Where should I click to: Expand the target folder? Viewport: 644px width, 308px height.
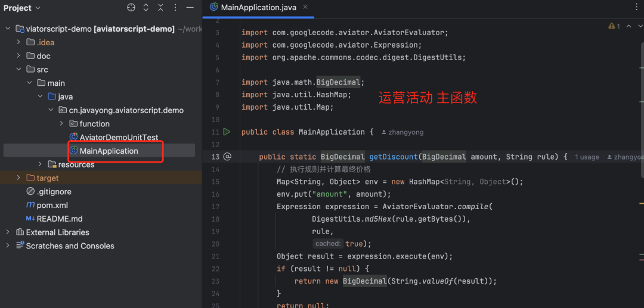click(18, 178)
